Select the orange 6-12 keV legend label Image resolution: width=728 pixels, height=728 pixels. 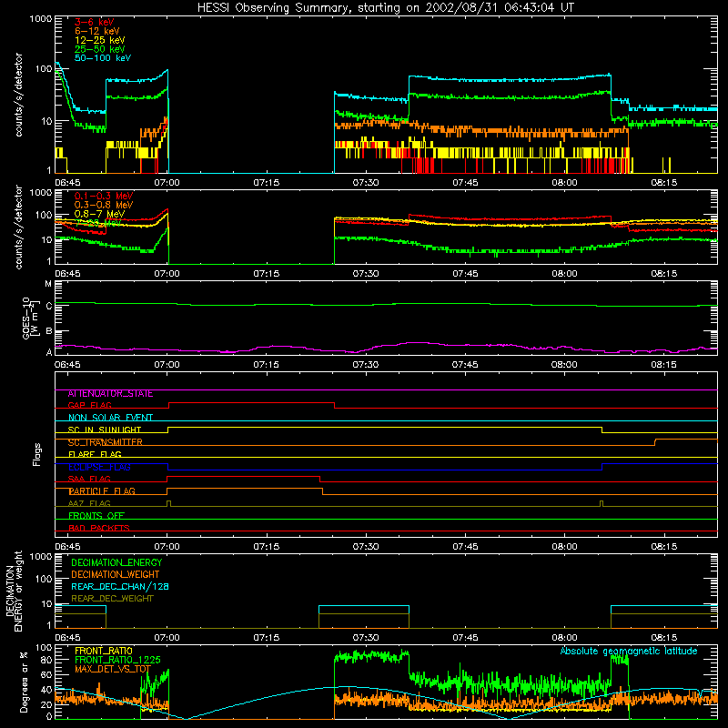point(97,31)
